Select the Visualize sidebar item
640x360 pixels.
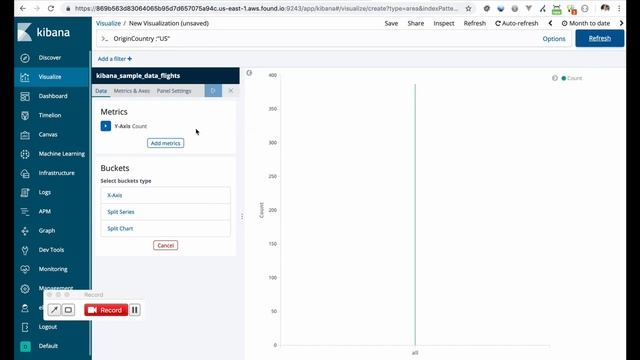coord(50,77)
